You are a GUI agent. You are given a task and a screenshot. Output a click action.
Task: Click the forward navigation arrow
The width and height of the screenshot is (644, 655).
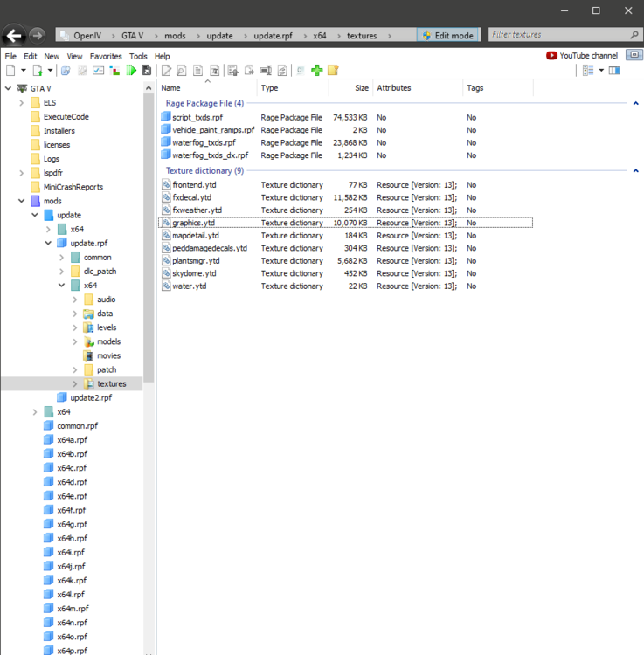[38, 36]
